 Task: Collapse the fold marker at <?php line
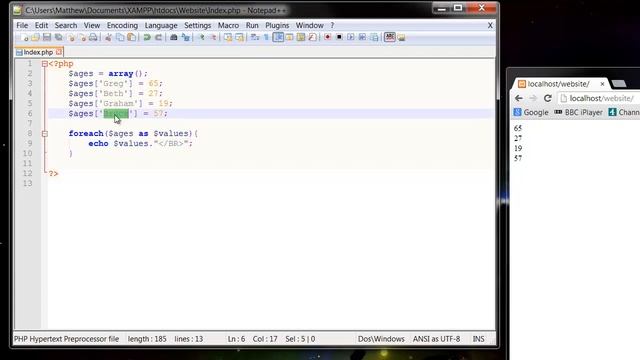click(x=45, y=64)
